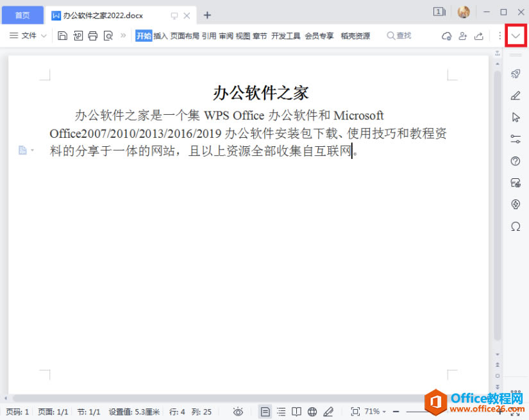
Task: Open the style pen sidebar icon
Action: [516, 96]
